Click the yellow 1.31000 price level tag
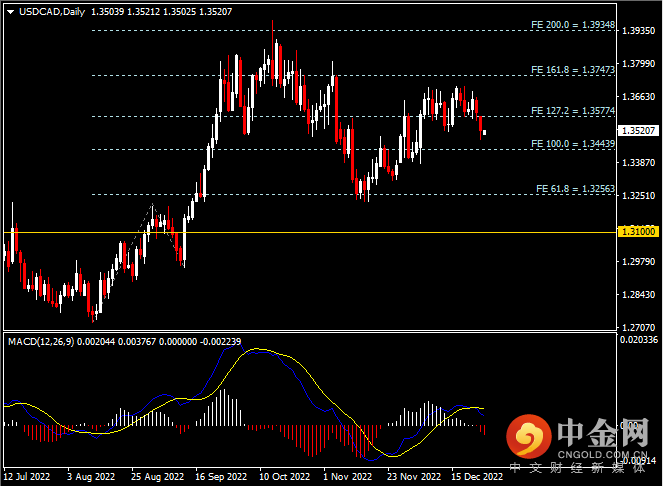 click(x=637, y=231)
